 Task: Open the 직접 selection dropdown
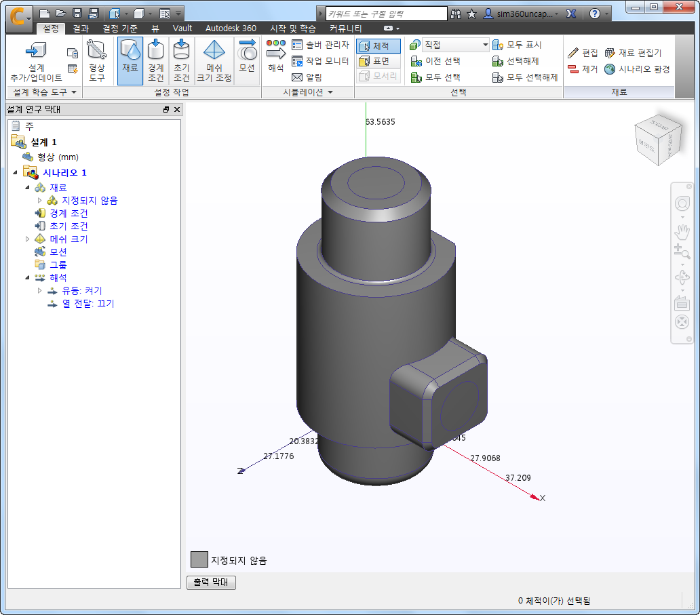point(455,45)
